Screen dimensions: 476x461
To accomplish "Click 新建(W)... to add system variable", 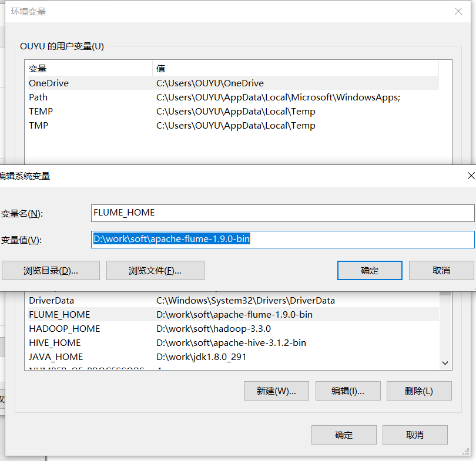I will pos(276,391).
